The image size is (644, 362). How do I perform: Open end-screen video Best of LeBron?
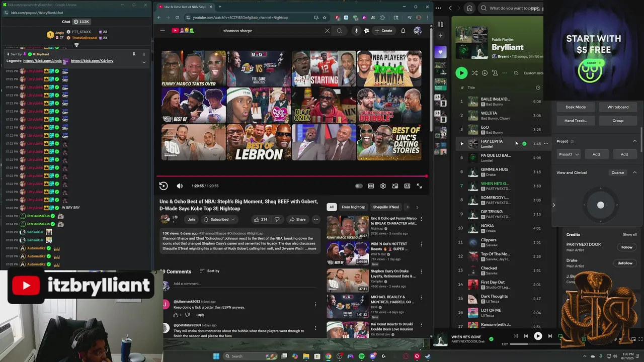pos(259,142)
